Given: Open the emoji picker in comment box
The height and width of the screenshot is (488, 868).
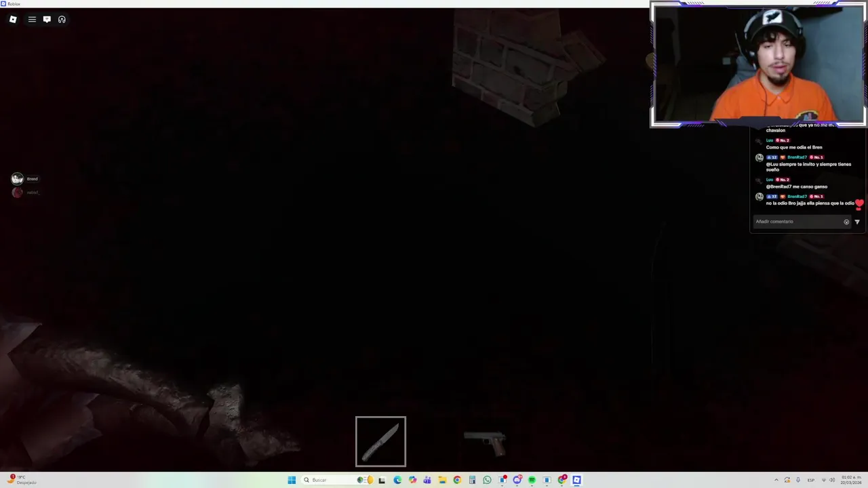Looking at the screenshot, I should (x=846, y=222).
